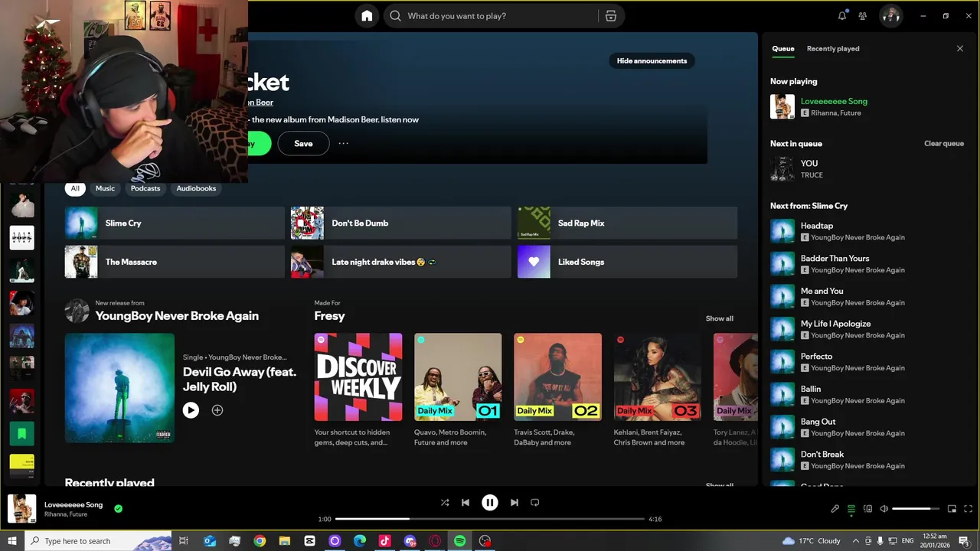
Task: Select Perfecto in the queue
Action: point(867,362)
